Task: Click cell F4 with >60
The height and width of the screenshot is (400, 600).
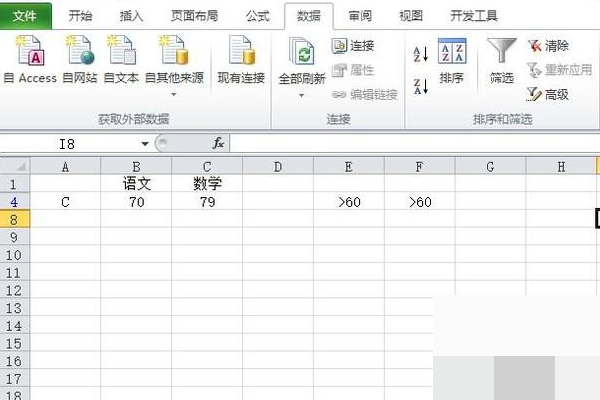Action: click(x=419, y=202)
